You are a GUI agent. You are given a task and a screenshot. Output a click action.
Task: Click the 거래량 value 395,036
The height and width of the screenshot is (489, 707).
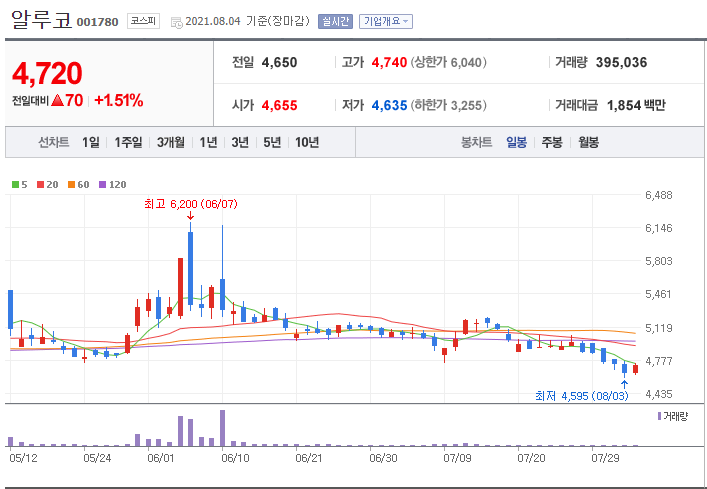tap(621, 62)
